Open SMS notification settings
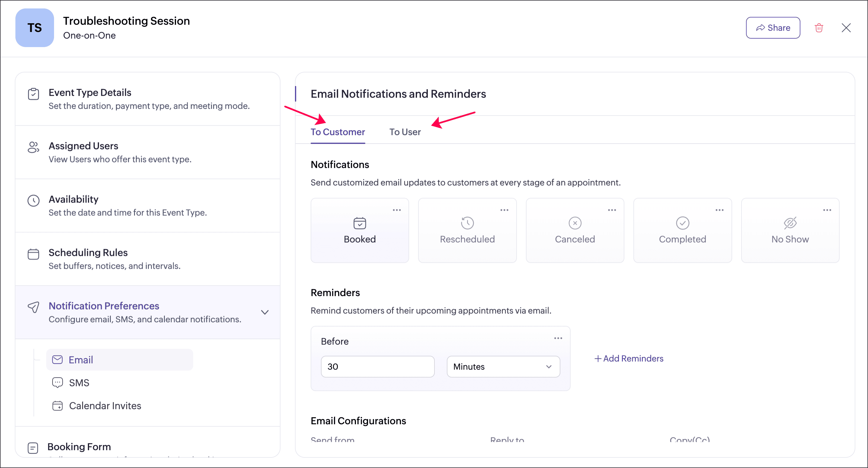 pos(79,383)
